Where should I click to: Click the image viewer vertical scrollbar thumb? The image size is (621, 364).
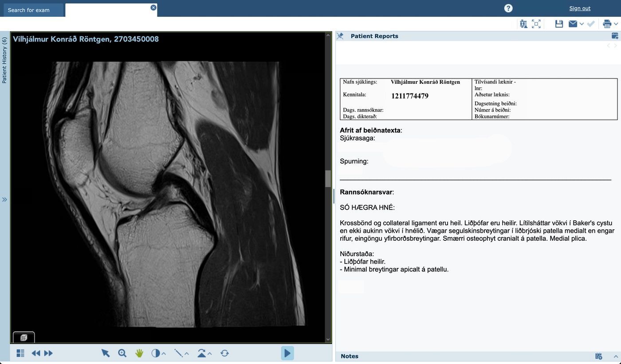[x=328, y=179]
